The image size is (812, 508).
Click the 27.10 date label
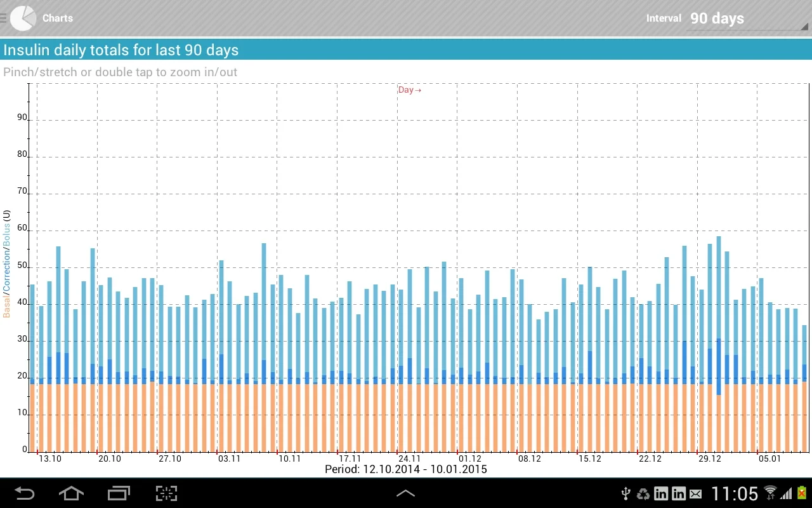[x=170, y=458]
